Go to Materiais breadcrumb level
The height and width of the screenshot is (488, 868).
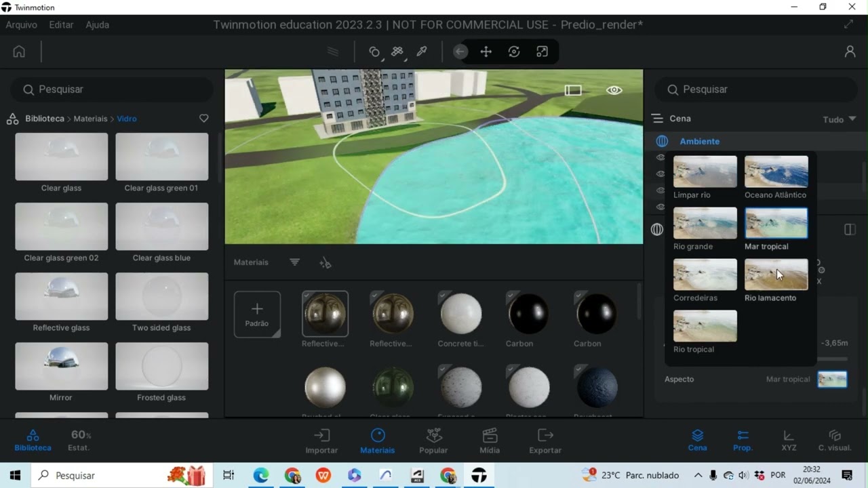point(90,119)
